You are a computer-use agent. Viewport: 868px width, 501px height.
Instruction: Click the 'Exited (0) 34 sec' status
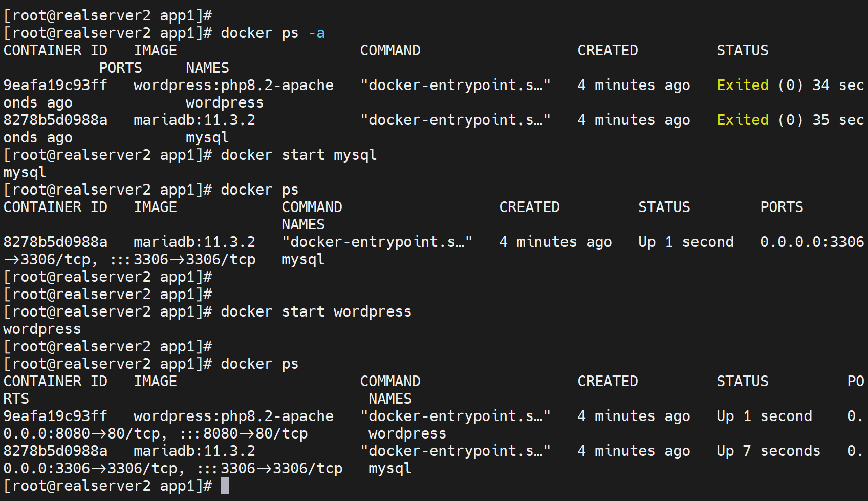[x=790, y=85]
